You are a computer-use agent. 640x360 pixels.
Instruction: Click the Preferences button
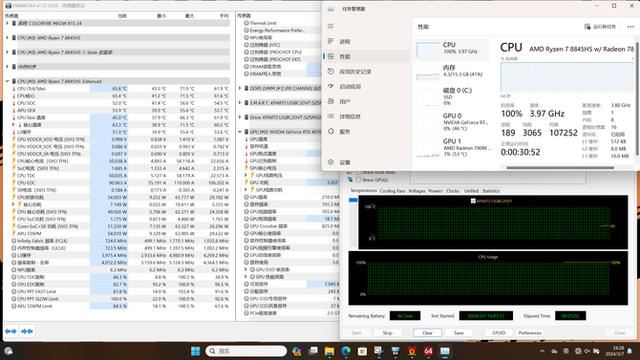tap(530, 333)
